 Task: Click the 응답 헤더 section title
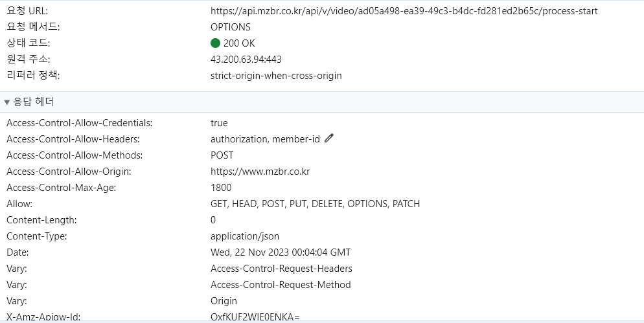[x=33, y=102]
